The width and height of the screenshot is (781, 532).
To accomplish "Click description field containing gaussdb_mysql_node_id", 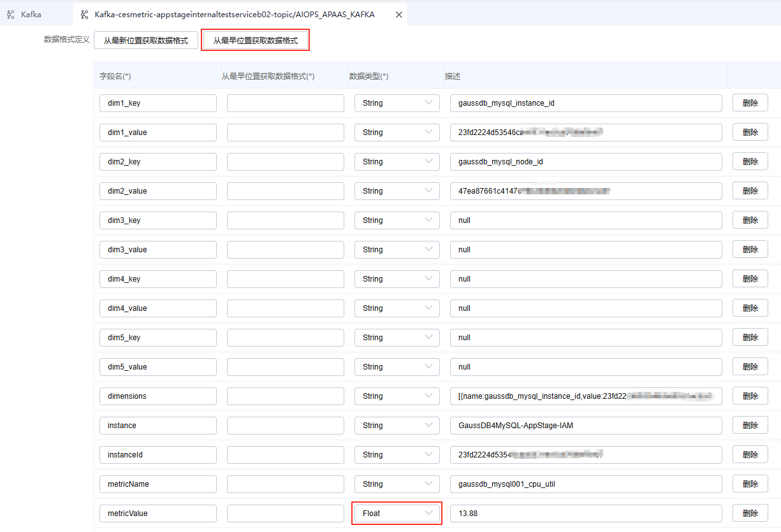I will (585, 162).
